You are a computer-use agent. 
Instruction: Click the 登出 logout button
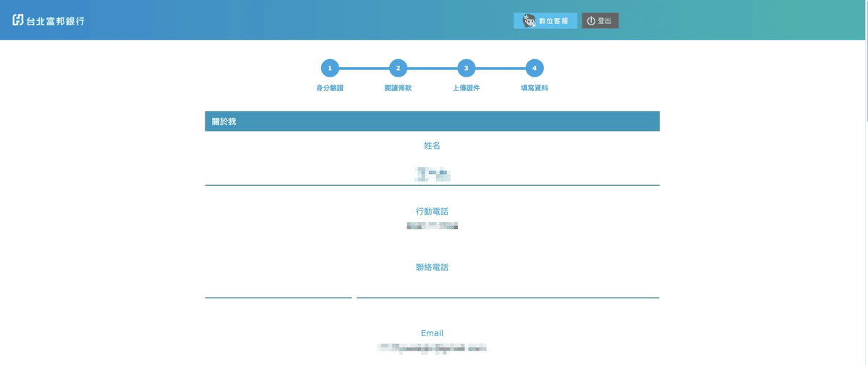[x=600, y=21]
